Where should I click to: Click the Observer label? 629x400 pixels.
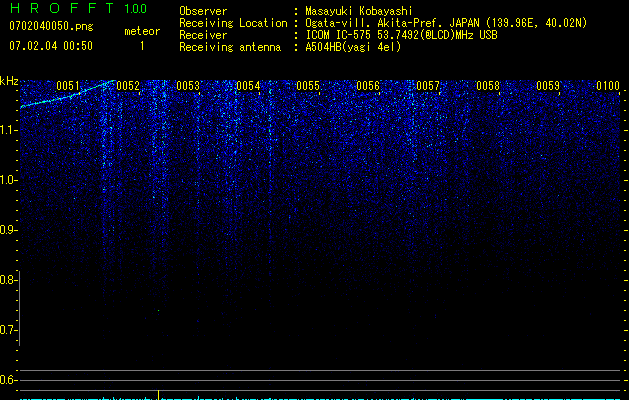[x=203, y=11]
